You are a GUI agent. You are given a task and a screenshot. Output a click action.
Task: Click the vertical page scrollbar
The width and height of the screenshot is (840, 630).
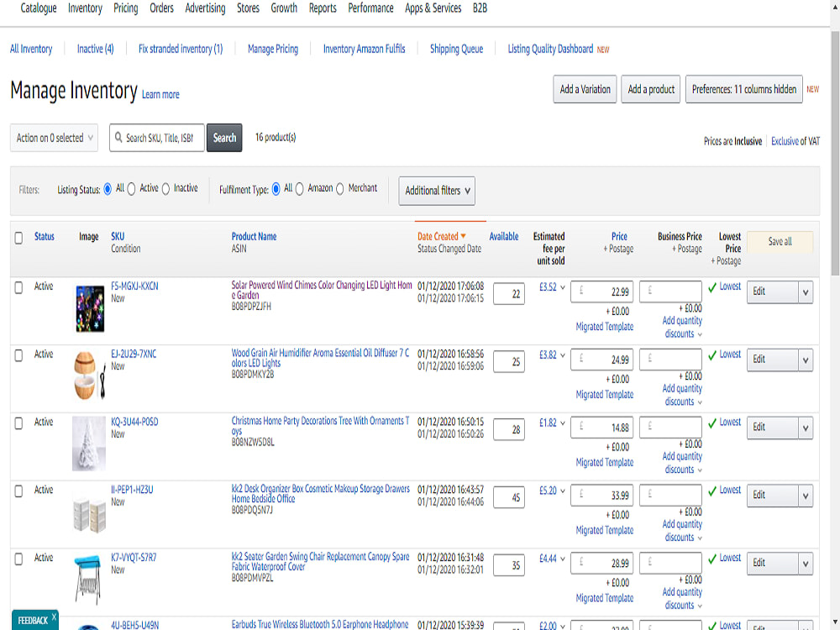click(x=835, y=153)
